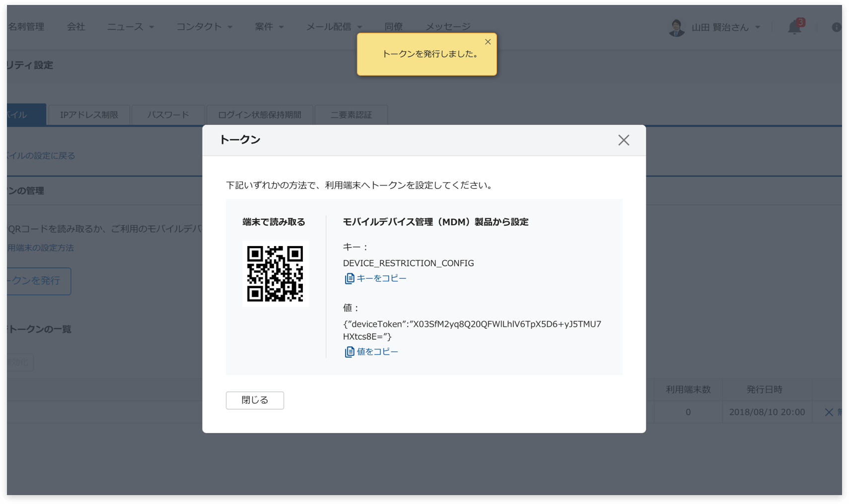Open the 案件 dropdown menu
Image resolution: width=849 pixels, height=504 pixels.
pos(269,27)
